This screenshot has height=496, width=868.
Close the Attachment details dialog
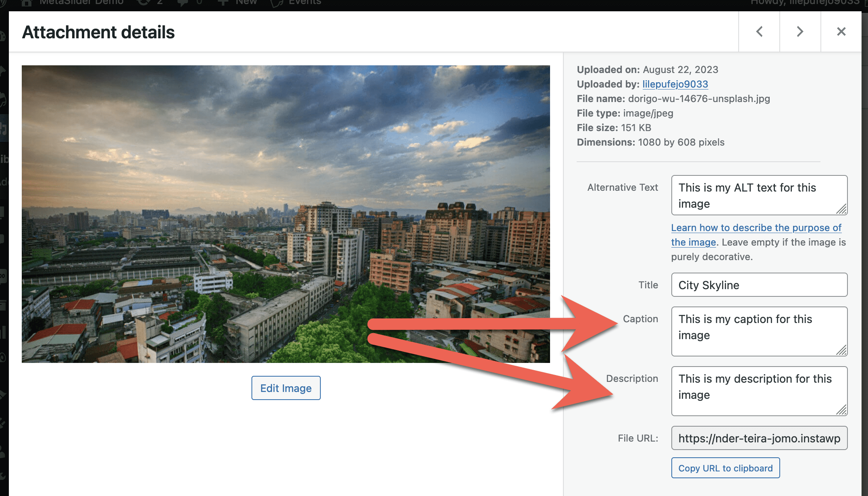(841, 31)
